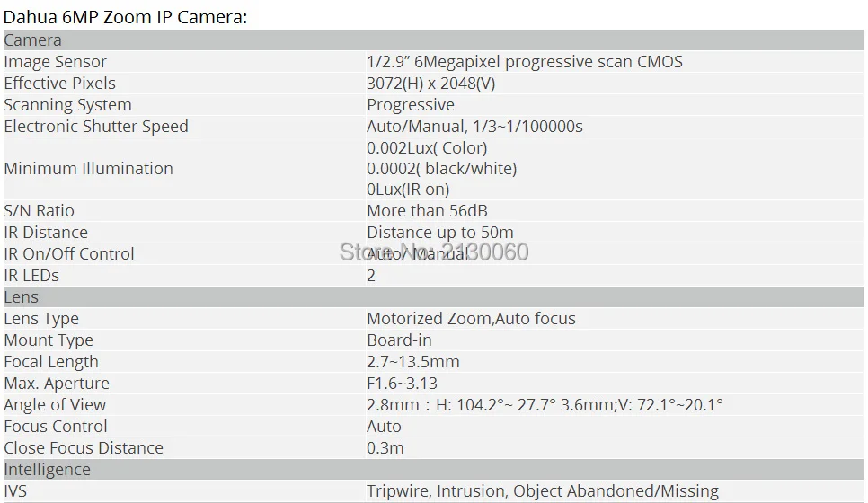Select the Scanning System Progressive value
Screen dimensions: 868x503
pyautogui.click(x=411, y=104)
